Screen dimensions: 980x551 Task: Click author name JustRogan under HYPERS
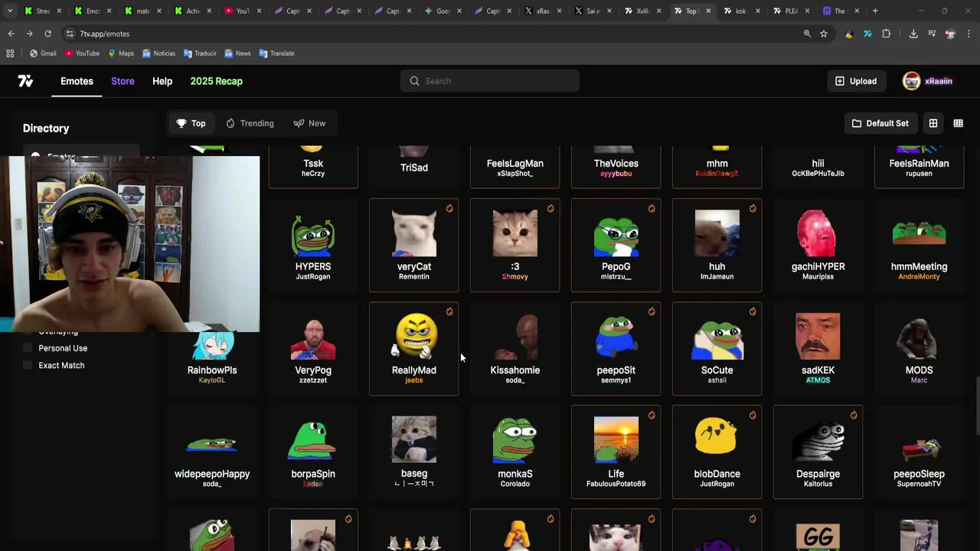tap(313, 276)
